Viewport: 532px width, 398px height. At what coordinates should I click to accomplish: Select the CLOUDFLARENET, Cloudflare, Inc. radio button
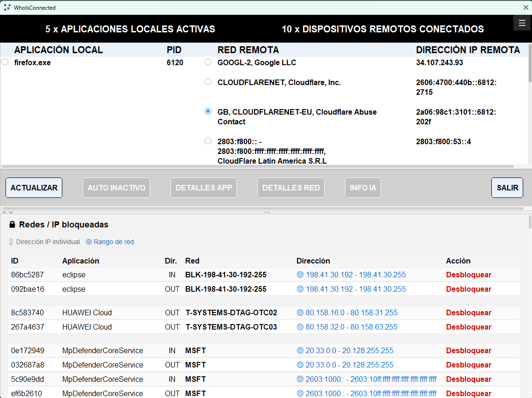click(x=208, y=82)
